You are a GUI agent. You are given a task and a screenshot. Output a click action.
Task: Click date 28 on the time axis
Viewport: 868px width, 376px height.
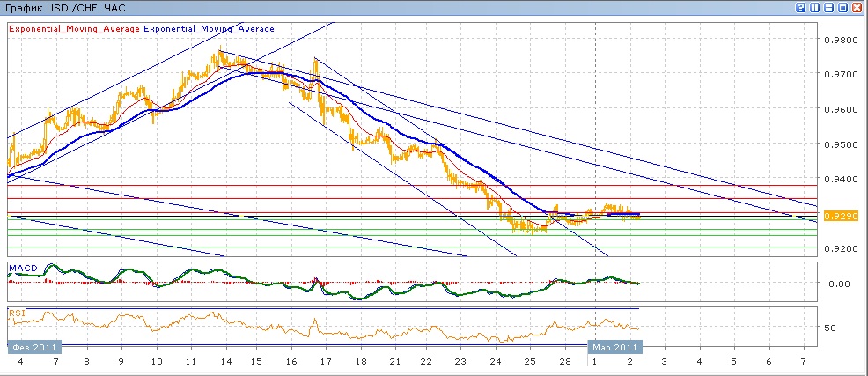(563, 362)
